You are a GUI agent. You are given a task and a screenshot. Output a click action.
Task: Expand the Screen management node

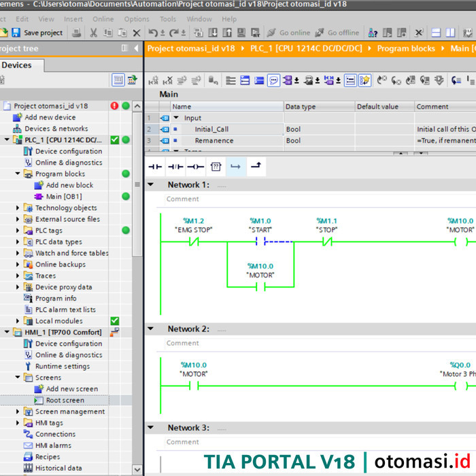[18, 411]
